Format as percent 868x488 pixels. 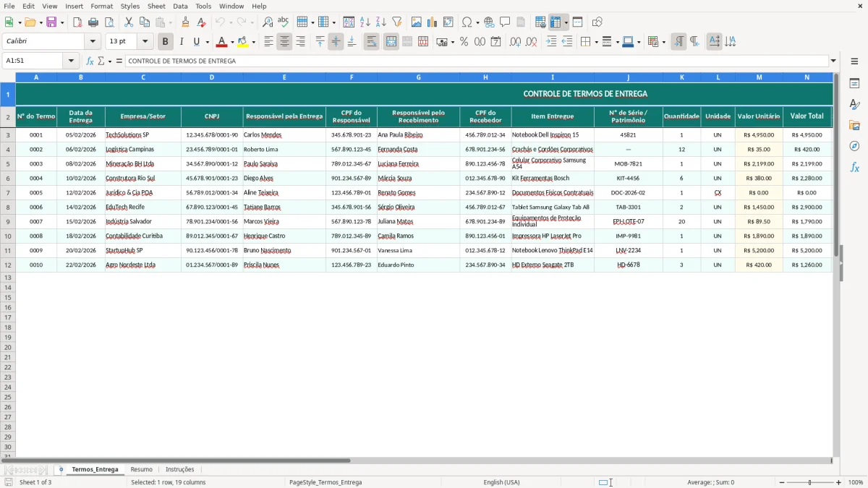[464, 42]
